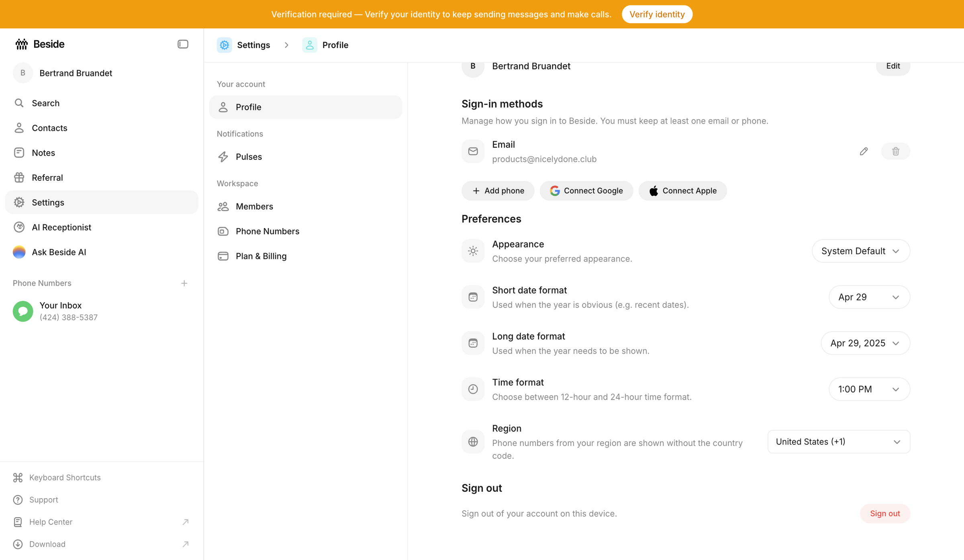Click the products@nicelydone.club email text
964x560 pixels.
544,159
